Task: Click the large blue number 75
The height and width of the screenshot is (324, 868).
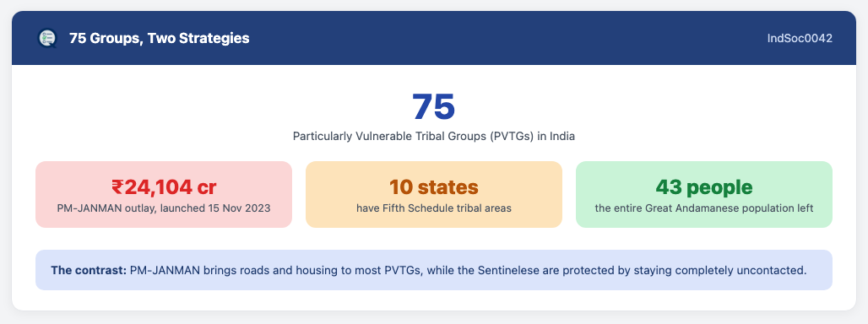Action: [x=433, y=106]
